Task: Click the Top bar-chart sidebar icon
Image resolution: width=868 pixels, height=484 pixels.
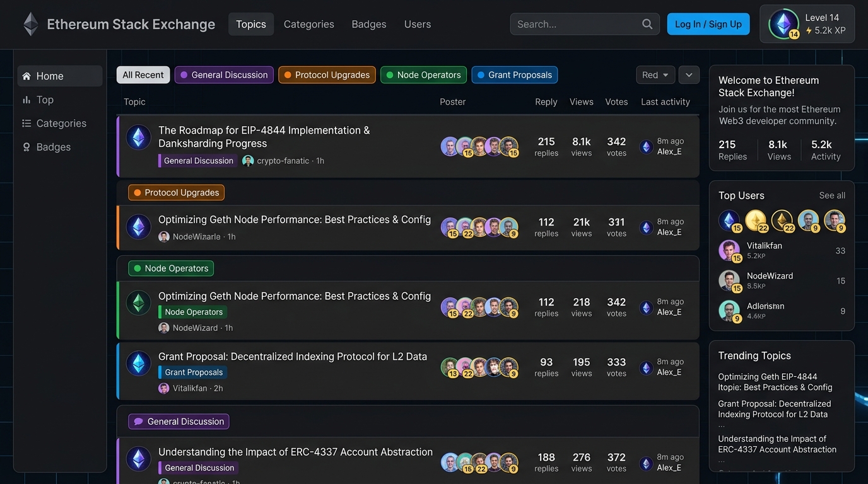Action: [x=26, y=100]
